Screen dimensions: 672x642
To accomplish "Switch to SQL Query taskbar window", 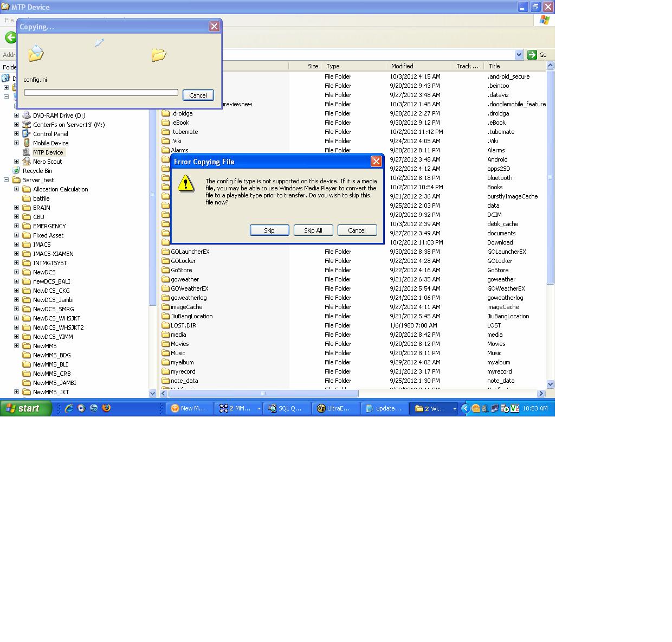I will point(287,408).
